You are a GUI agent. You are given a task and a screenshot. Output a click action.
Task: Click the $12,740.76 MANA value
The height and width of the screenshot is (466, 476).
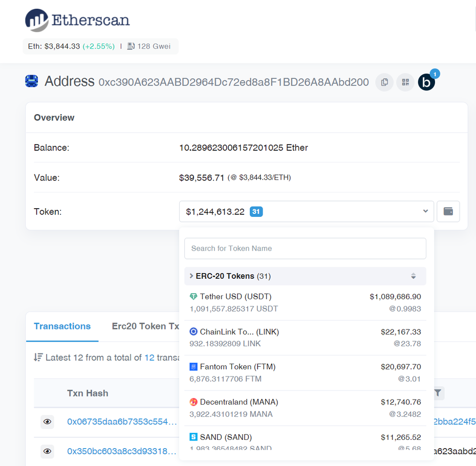[401, 402]
